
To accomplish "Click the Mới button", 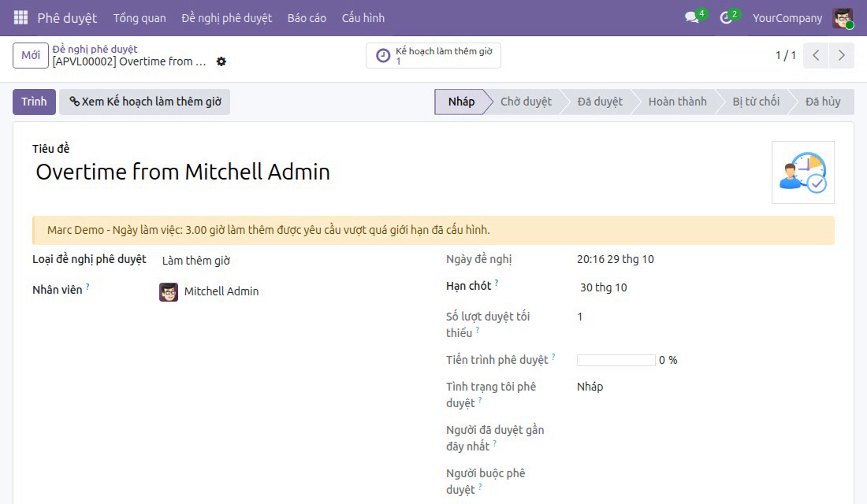I will [x=31, y=55].
